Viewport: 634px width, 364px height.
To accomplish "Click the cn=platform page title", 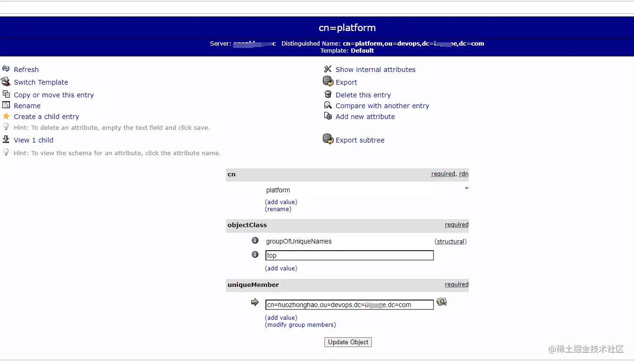I will pos(347,28).
